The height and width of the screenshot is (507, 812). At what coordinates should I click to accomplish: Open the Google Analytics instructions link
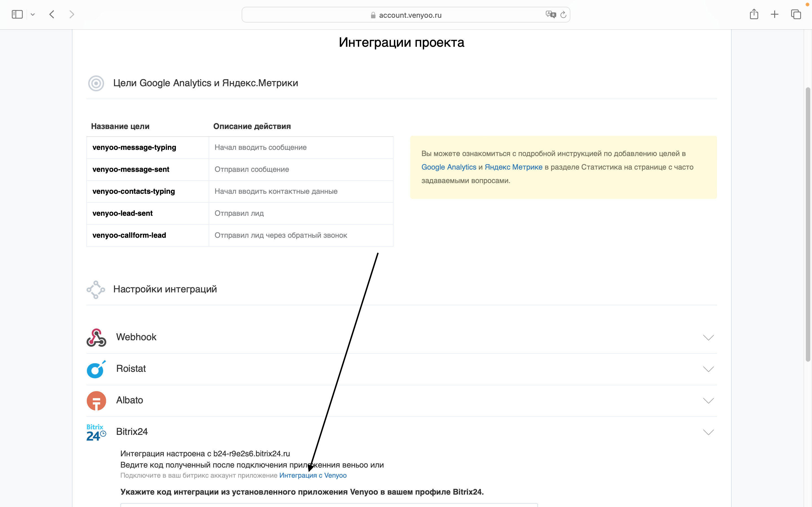pyautogui.click(x=449, y=167)
